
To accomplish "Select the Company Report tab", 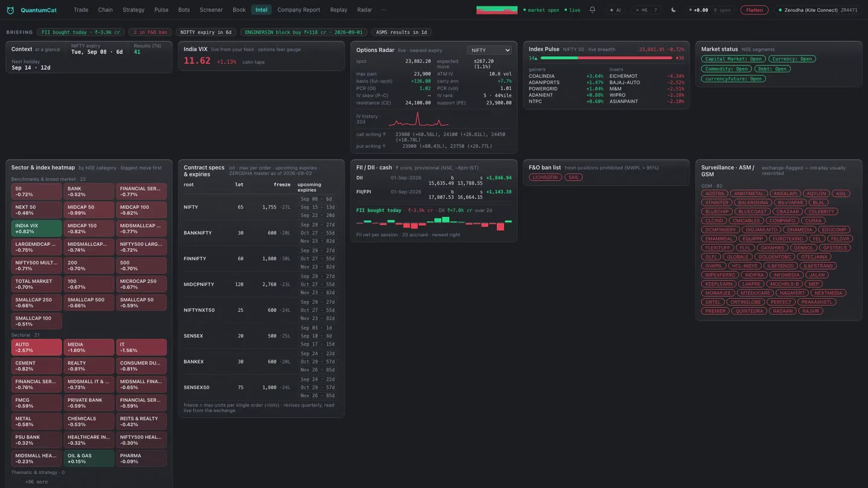I will coord(299,10).
